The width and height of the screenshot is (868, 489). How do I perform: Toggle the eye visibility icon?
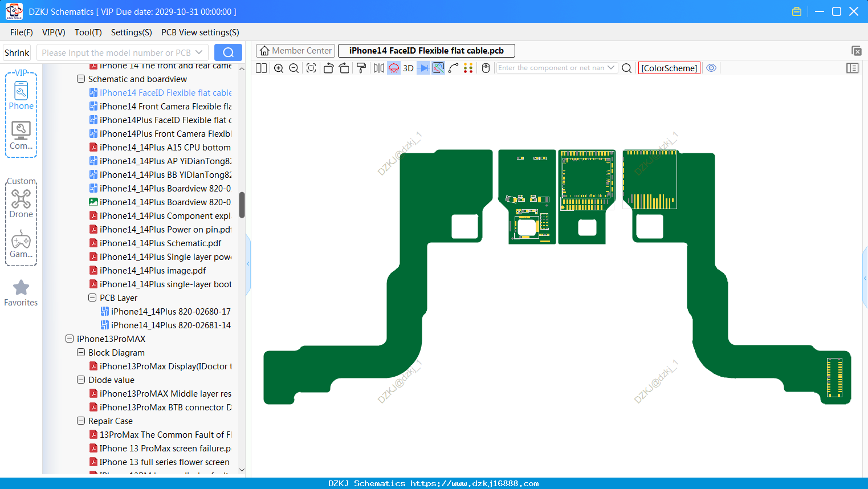pyautogui.click(x=711, y=68)
